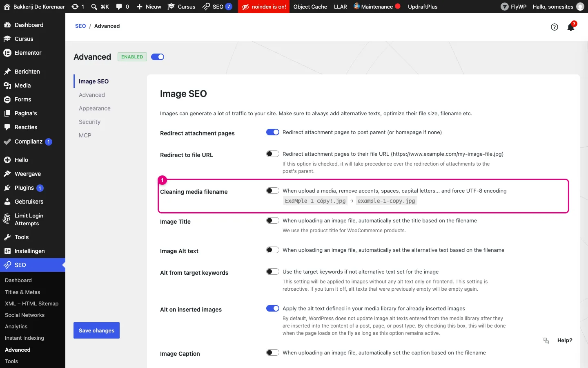Enable Image Caption toggle

pos(273,352)
